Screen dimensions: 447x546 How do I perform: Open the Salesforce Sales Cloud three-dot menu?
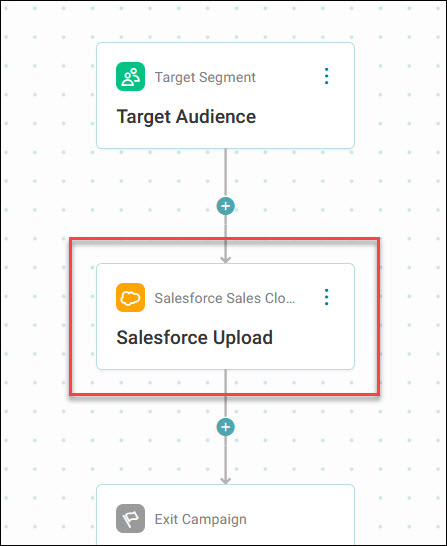pos(326,297)
